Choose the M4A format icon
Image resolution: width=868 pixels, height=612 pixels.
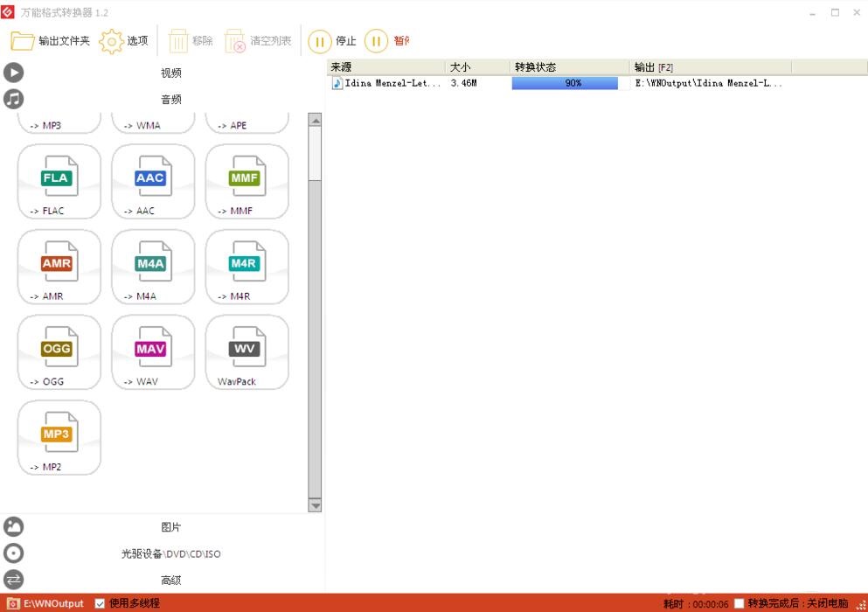(x=153, y=267)
